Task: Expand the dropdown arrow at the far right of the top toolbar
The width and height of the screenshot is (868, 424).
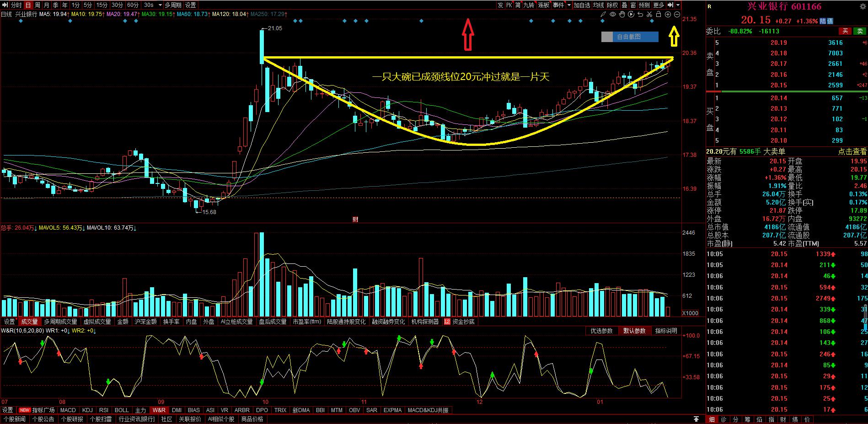Action: pos(678,5)
